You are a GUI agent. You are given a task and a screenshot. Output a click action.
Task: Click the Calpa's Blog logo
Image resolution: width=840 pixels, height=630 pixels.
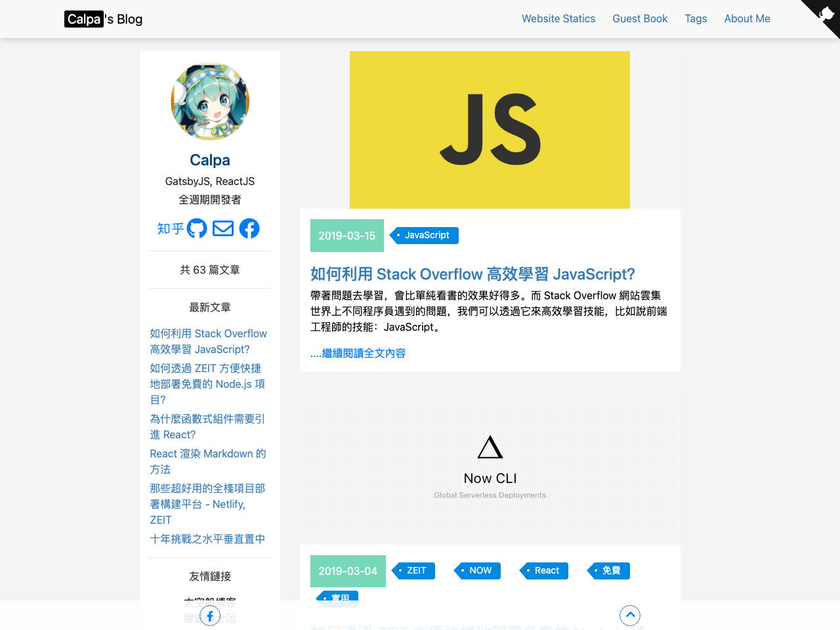(103, 19)
